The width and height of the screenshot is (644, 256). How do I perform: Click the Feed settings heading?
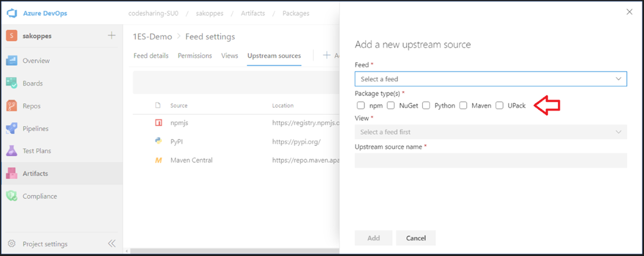click(210, 36)
